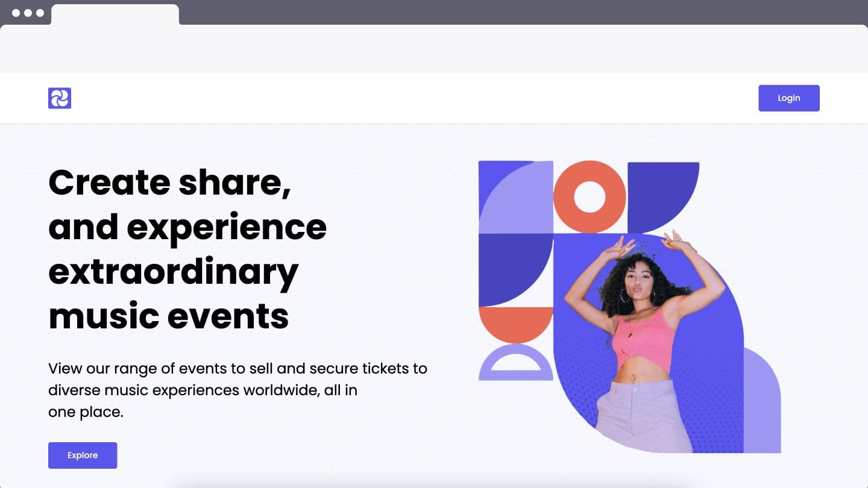The width and height of the screenshot is (868, 488).
Task: Select the open browser tab
Action: pos(115,14)
